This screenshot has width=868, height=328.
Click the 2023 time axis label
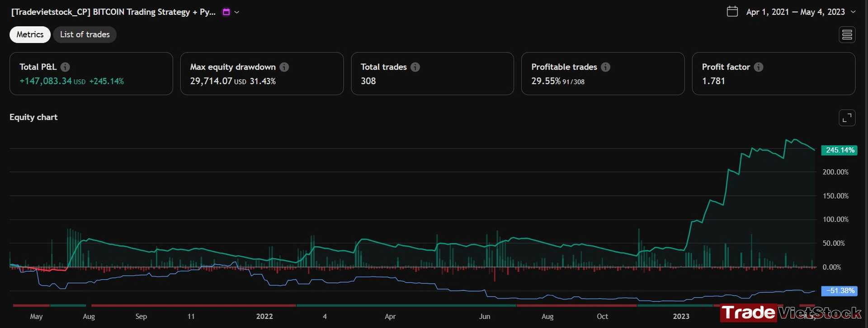681,317
